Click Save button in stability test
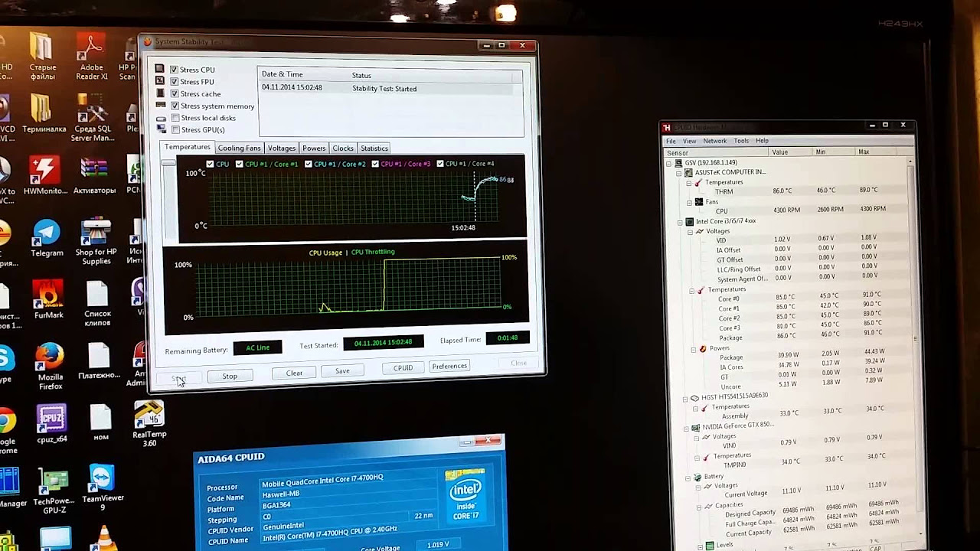Screen dimensions: 980x551 pos(342,371)
